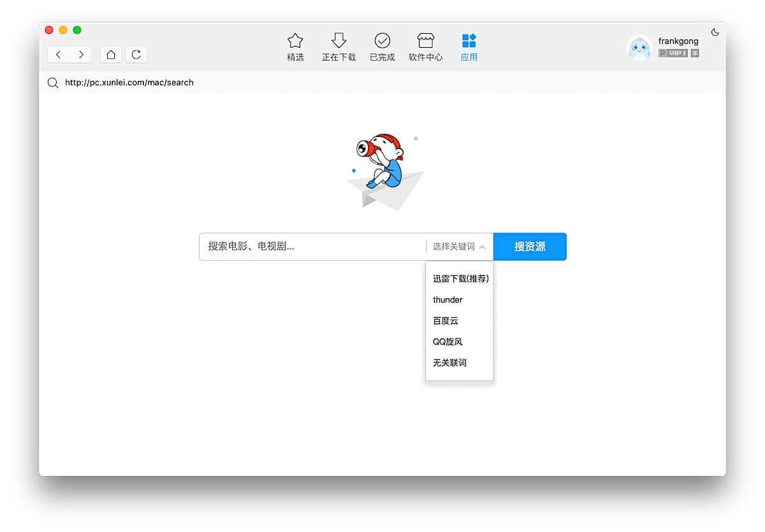Go forward with the right arrow button

pos(81,55)
